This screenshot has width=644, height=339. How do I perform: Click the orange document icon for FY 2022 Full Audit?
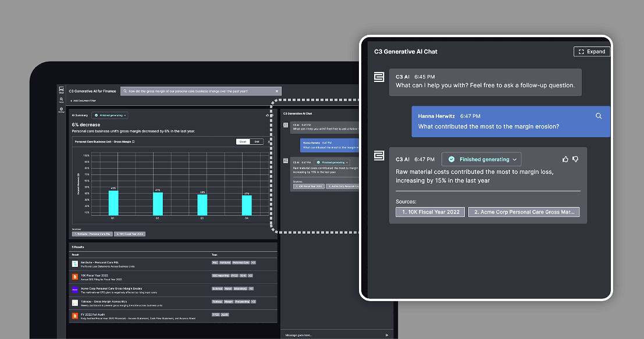tap(74, 316)
